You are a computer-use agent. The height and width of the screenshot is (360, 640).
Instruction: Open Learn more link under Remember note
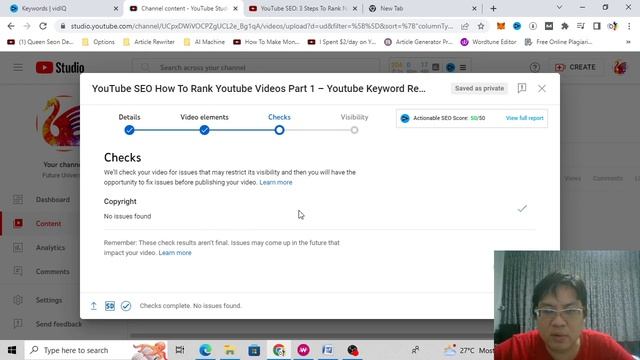(x=175, y=253)
